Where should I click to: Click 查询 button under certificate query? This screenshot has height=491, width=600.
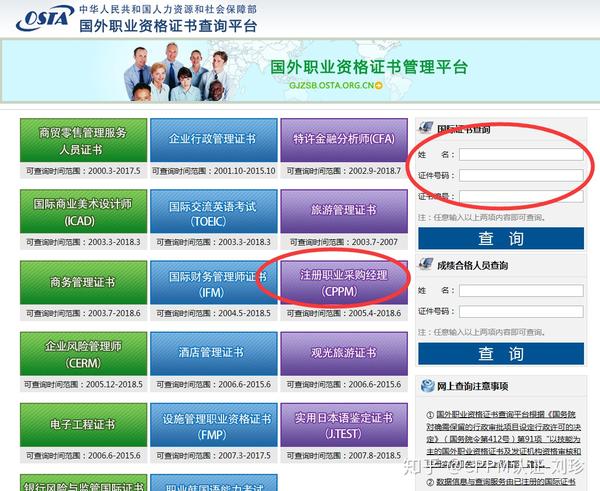point(501,238)
